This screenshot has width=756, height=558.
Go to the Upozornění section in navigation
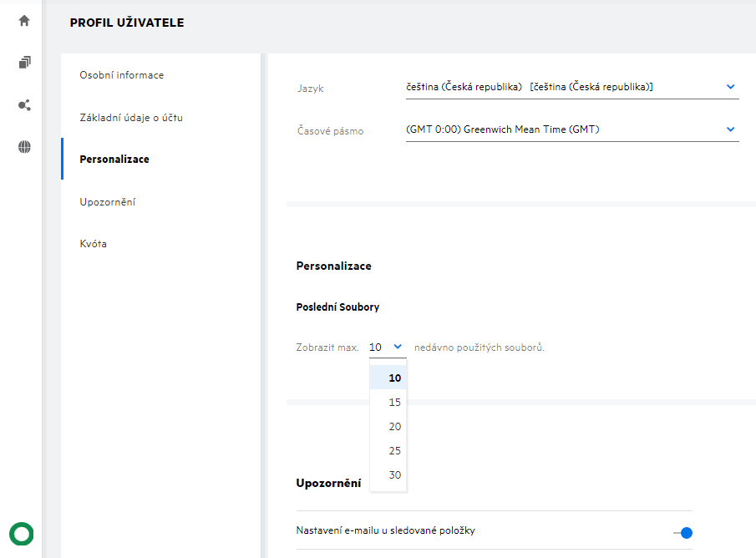point(108,202)
